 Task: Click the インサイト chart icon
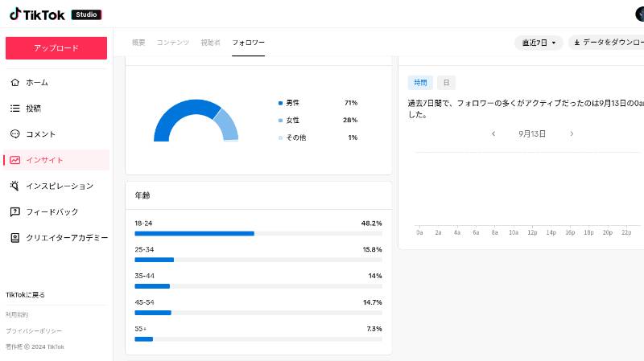tap(14, 160)
